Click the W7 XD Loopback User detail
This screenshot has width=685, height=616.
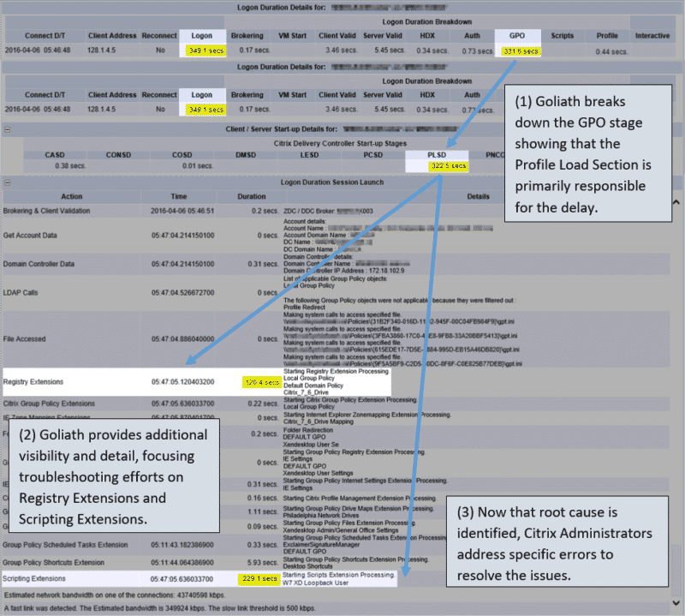click(x=315, y=583)
